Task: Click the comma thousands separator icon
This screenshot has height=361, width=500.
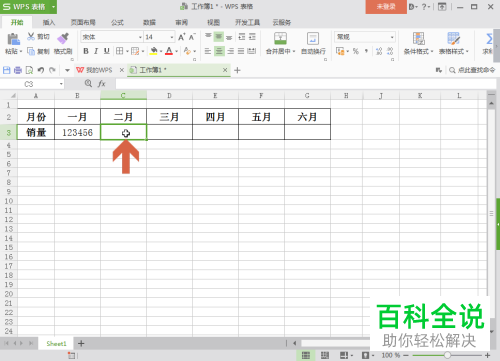Action: tap(366, 51)
